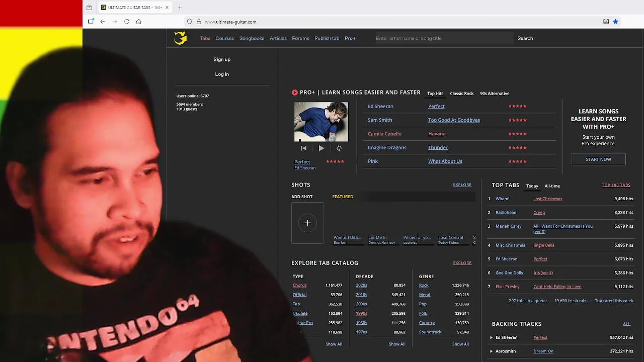The height and width of the screenshot is (362, 644).
Task: Open the browser home page icon
Action: [x=139, y=22]
